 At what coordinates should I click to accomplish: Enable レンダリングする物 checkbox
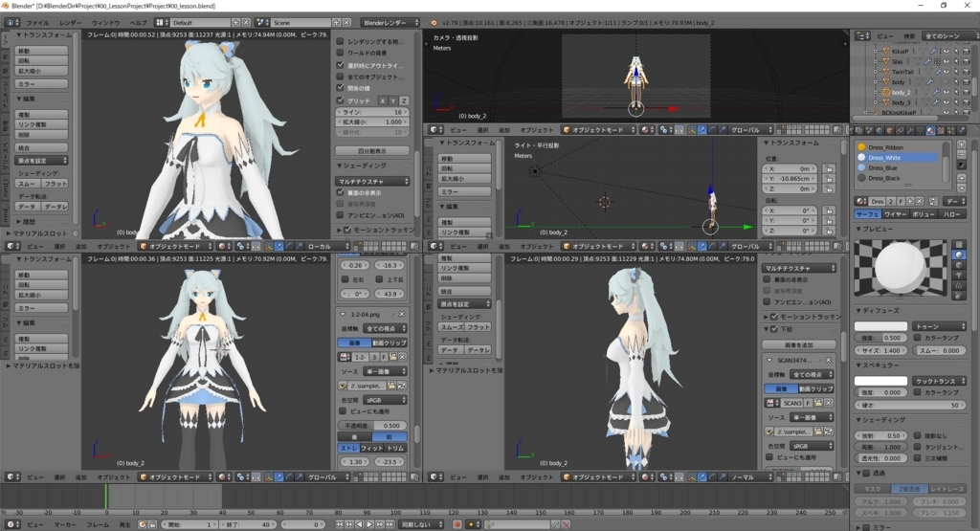[341, 41]
